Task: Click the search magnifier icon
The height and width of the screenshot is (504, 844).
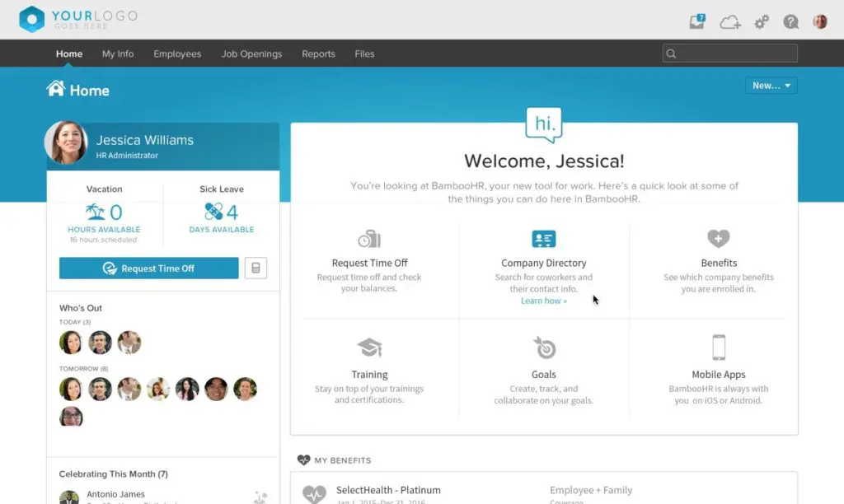Action: (671, 54)
